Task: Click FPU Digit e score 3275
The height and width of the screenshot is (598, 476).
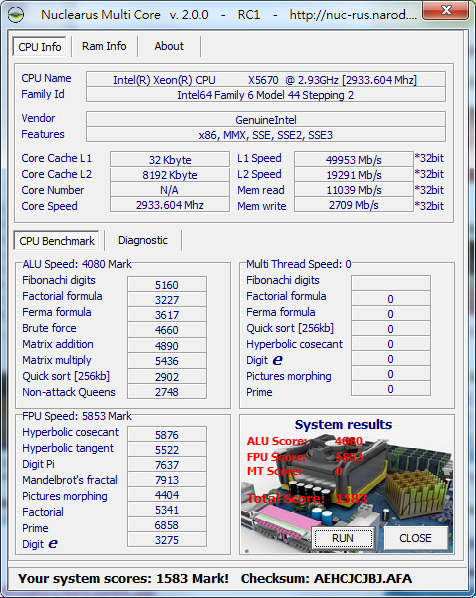Action: pyautogui.click(x=167, y=540)
